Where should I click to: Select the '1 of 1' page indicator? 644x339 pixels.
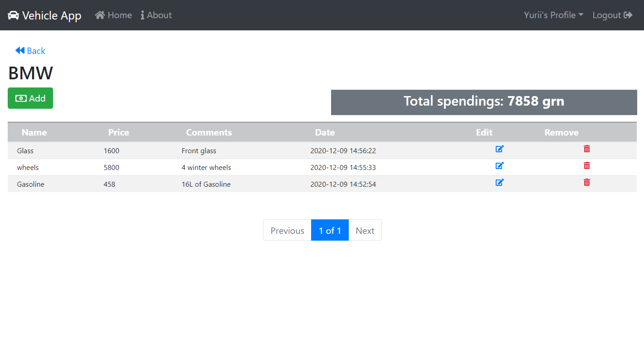[x=330, y=230]
